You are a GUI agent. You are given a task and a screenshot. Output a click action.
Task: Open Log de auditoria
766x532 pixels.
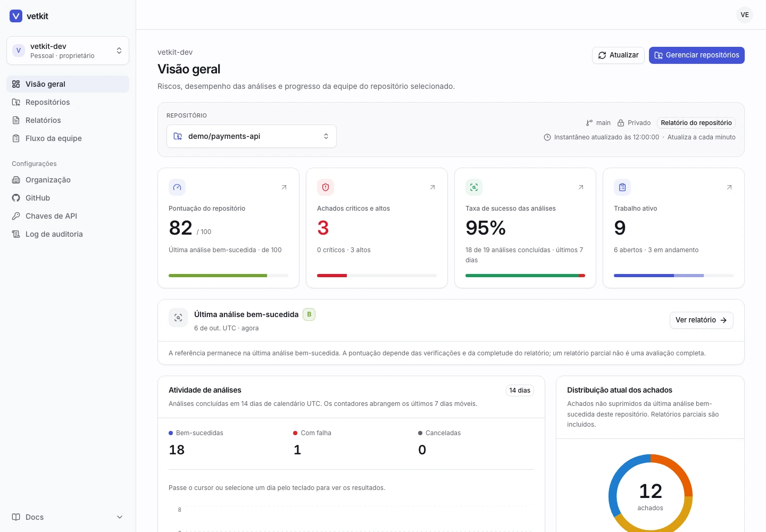pos(68,234)
